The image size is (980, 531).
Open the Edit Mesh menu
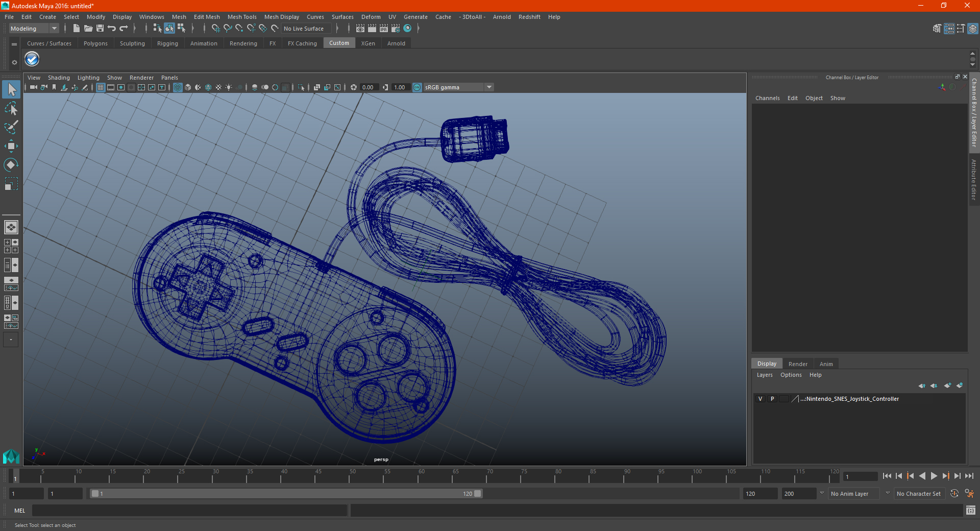[x=207, y=17]
